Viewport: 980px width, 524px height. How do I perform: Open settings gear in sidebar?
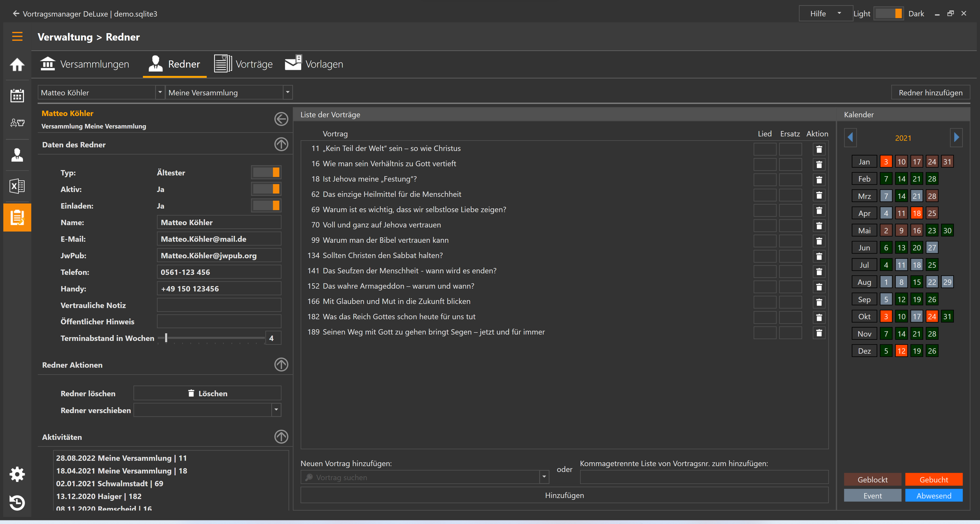pos(17,474)
